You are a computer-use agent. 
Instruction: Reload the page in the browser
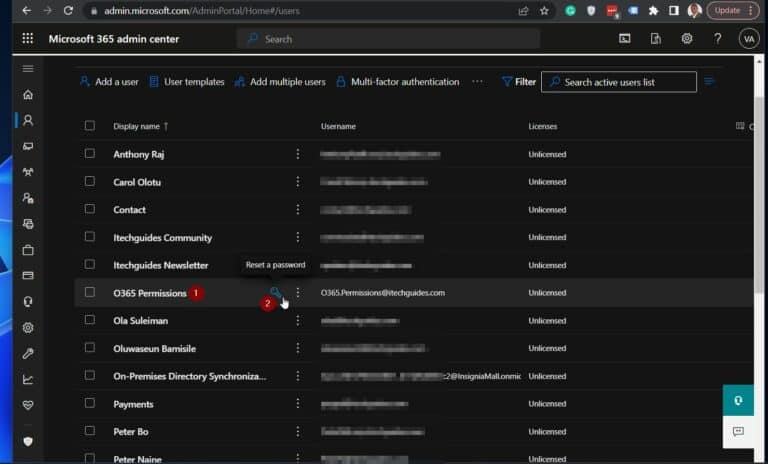tap(68, 10)
